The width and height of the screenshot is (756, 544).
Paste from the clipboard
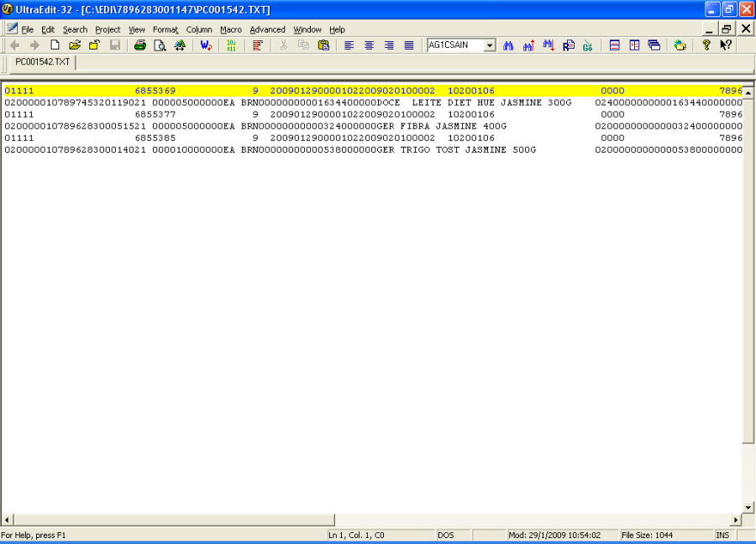(x=323, y=45)
